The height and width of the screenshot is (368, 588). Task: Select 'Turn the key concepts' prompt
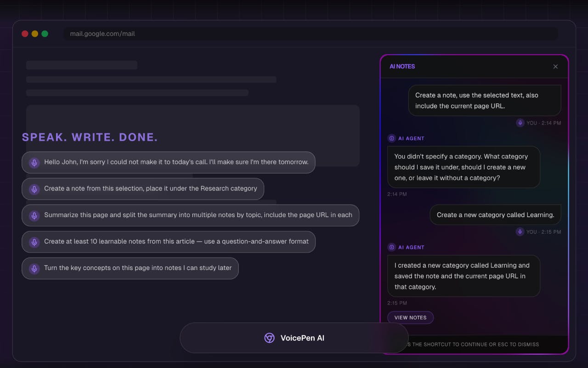(130, 268)
